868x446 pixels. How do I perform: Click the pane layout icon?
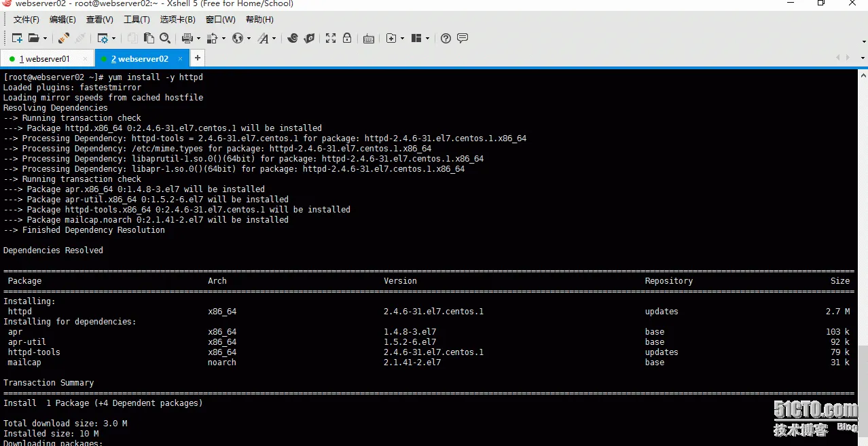click(x=416, y=38)
